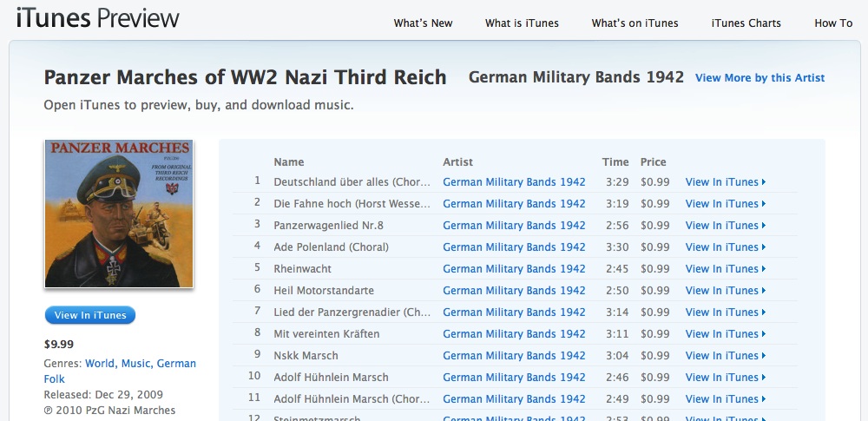The width and height of the screenshot is (868, 421).
Task: Click the iTunes Preview Apple logo
Action: coord(98,18)
